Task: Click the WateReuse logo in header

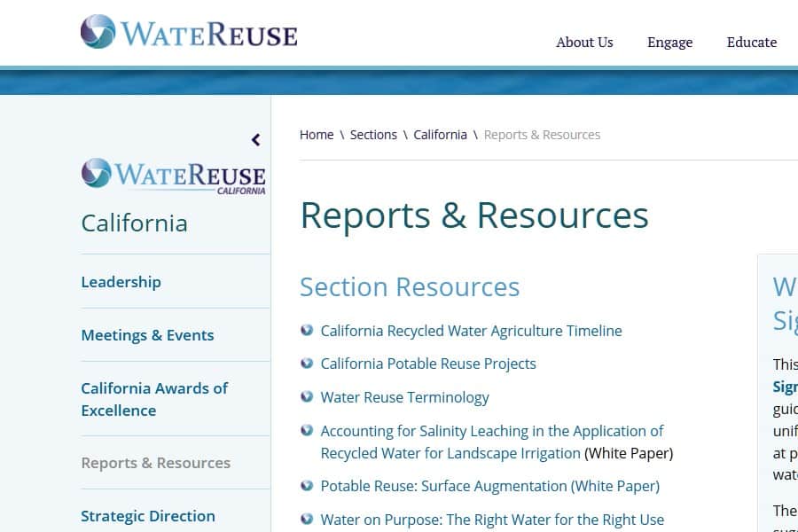Action: point(188,33)
